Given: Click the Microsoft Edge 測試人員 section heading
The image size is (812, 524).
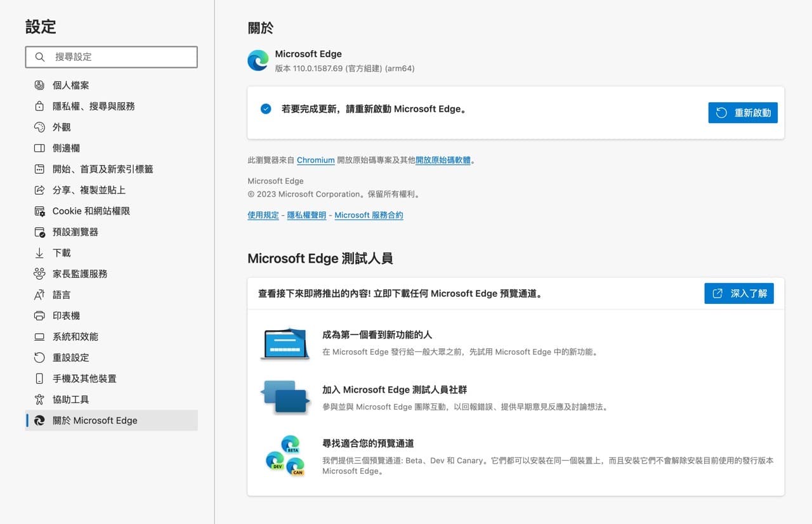Looking at the screenshot, I should point(320,258).
